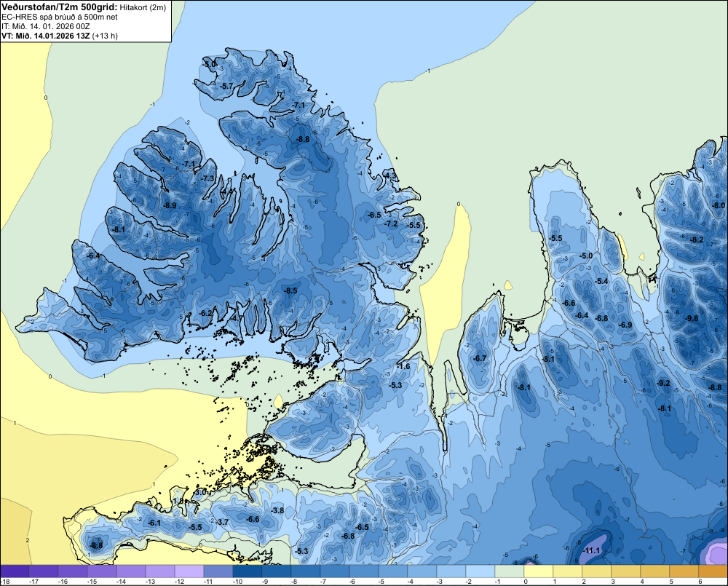Click the "-7.3" temperature label on the map
The height and width of the screenshot is (586, 728).
point(208,178)
